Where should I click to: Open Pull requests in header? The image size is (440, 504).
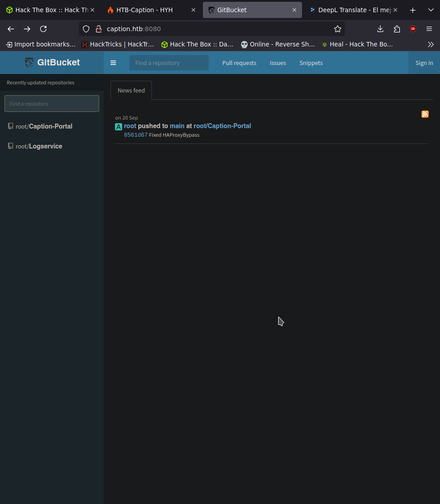(239, 63)
